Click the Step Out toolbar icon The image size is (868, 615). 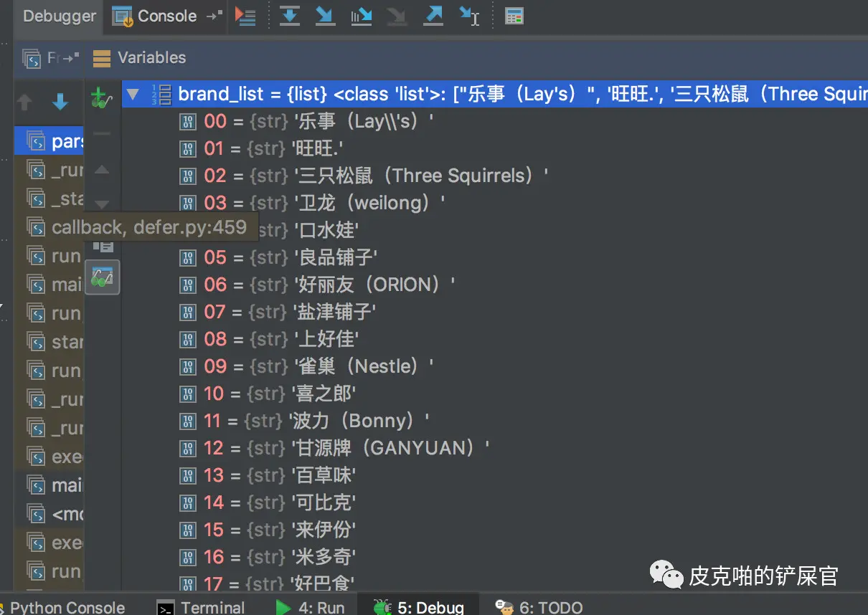433,16
